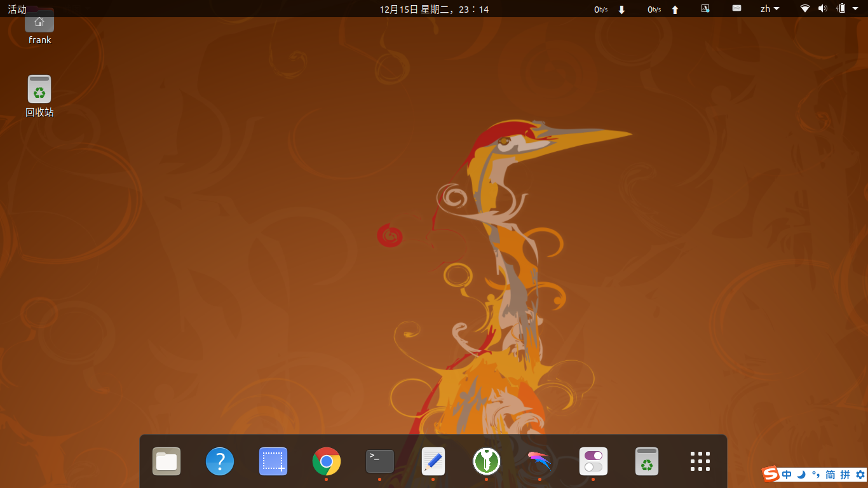868x488 pixels.
Task: Click the download speed arrow indicator
Action: 621,9
